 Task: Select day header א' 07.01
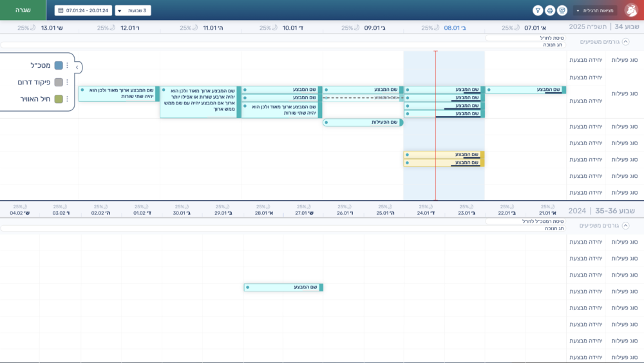point(535,28)
